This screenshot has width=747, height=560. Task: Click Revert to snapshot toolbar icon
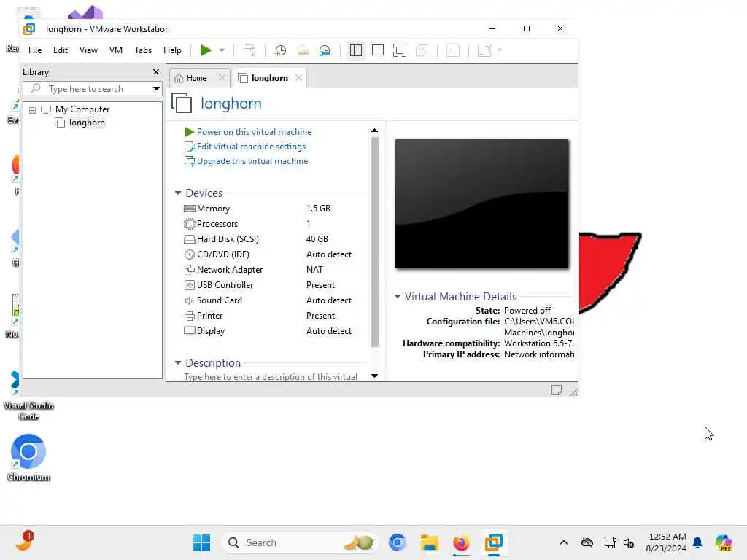click(303, 50)
